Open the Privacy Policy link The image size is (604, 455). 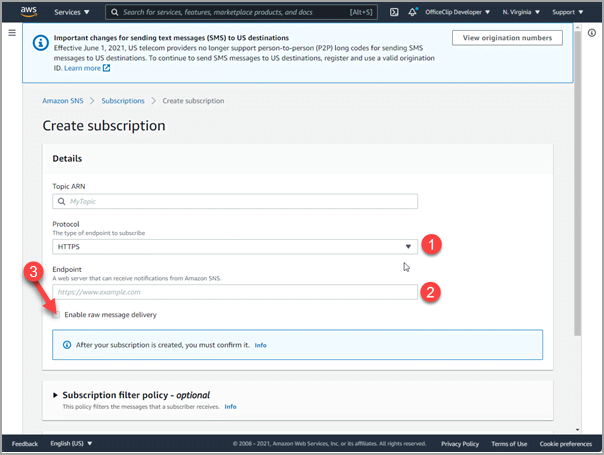click(460, 444)
